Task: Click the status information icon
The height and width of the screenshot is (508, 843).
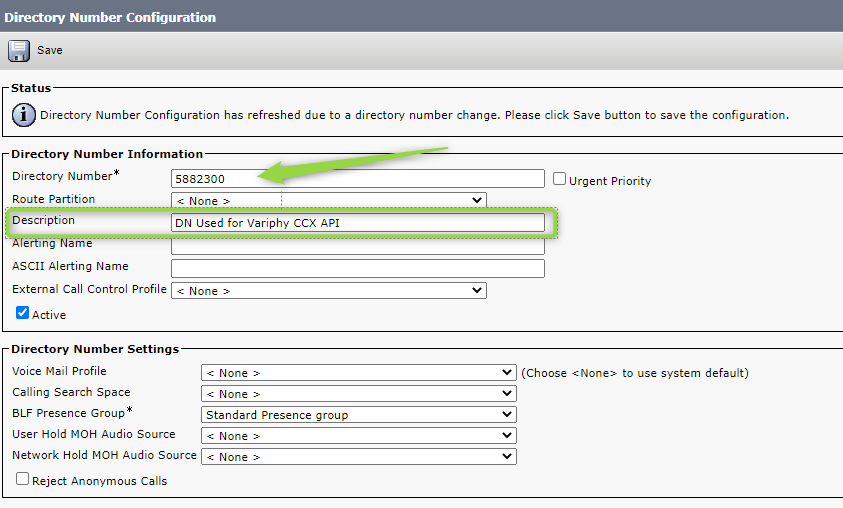Action: (24, 115)
